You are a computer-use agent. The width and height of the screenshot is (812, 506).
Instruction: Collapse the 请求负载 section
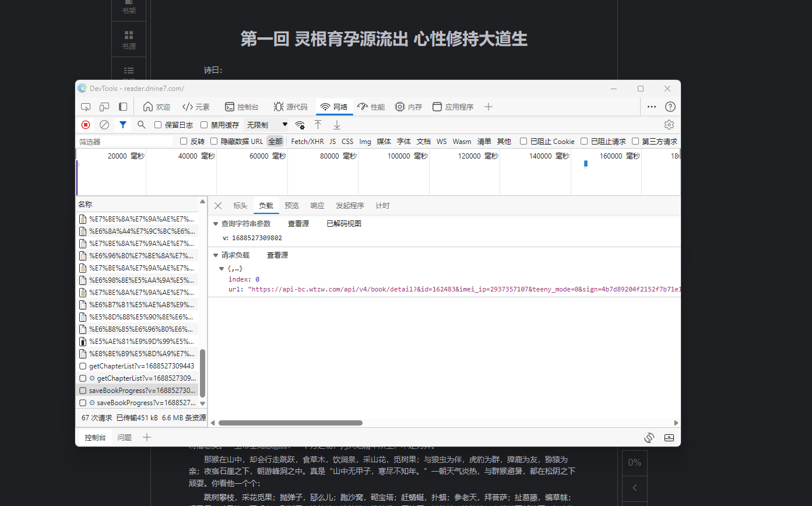[216, 254]
